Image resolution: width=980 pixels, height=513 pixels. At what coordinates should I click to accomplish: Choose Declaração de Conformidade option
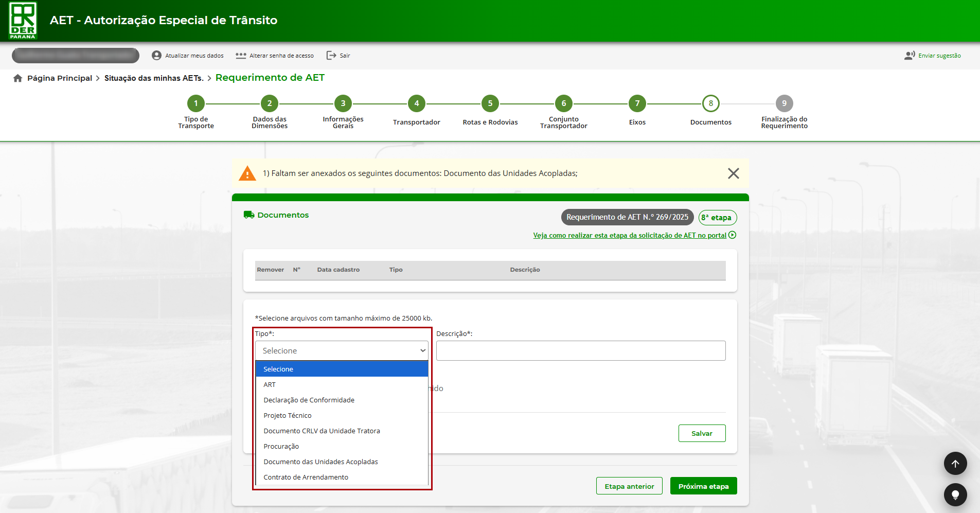pos(342,400)
